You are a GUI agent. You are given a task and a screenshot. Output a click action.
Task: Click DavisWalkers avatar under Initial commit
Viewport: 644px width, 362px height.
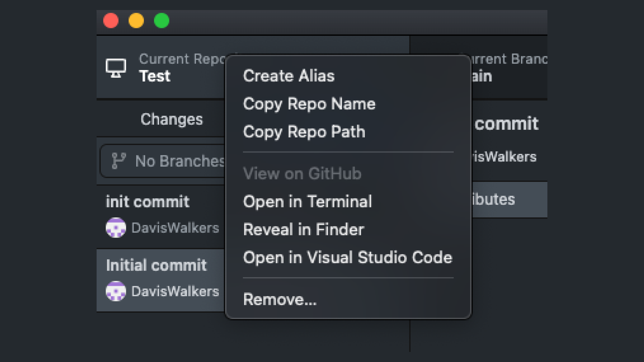tap(116, 291)
